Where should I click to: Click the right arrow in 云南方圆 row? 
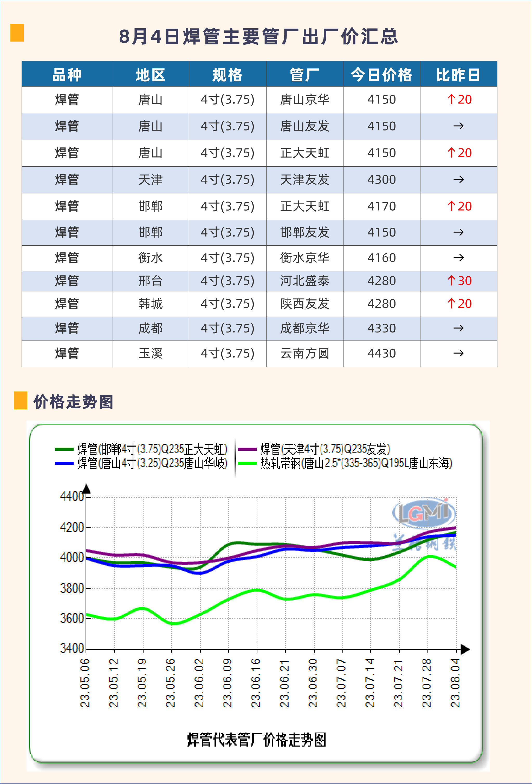click(458, 353)
